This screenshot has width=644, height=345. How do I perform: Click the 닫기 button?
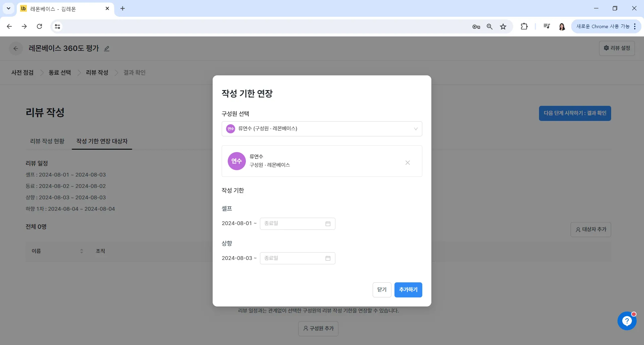pyautogui.click(x=382, y=290)
